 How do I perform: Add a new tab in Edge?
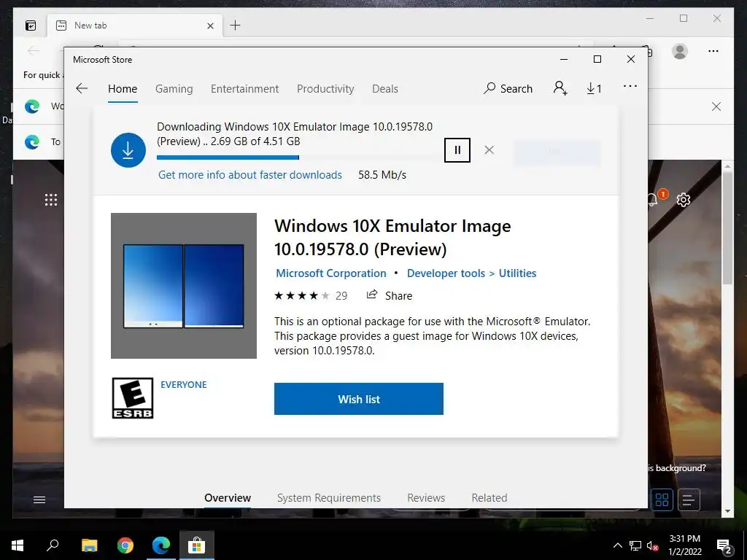235,26
